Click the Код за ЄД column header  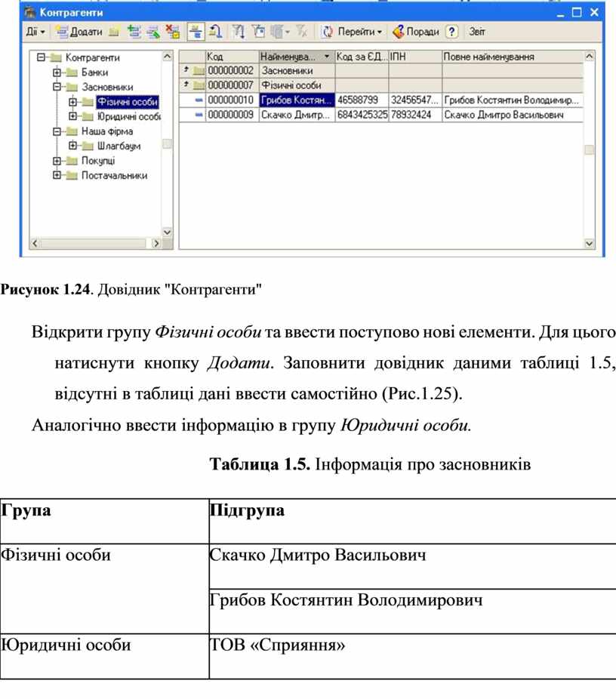(362, 57)
